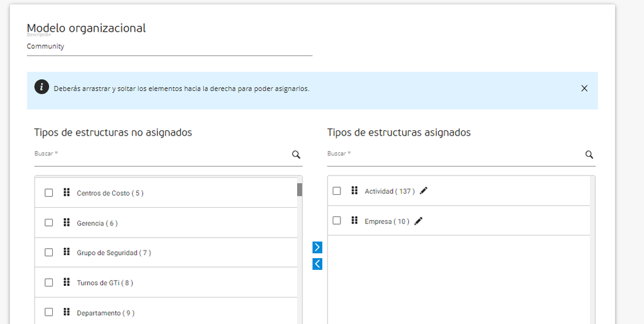Click drag handle beside Actividad item

click(354, 190)
